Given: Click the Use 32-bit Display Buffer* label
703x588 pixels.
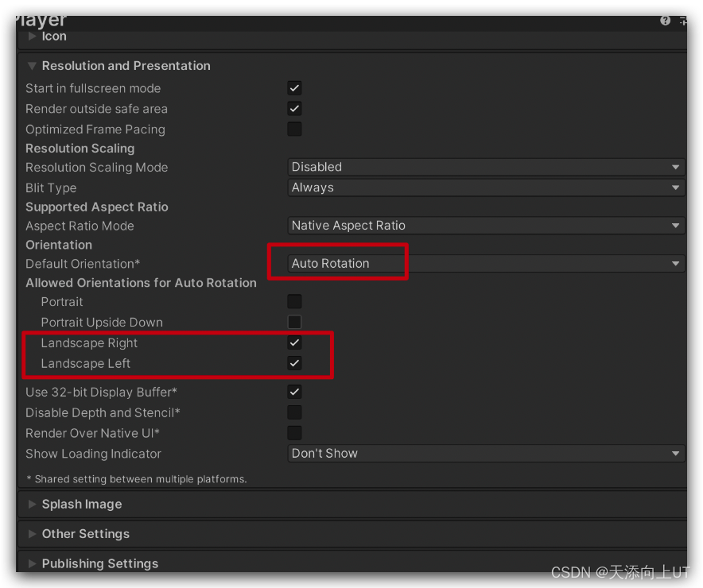Looking at the screenshot, I should (x=101, y=393).
